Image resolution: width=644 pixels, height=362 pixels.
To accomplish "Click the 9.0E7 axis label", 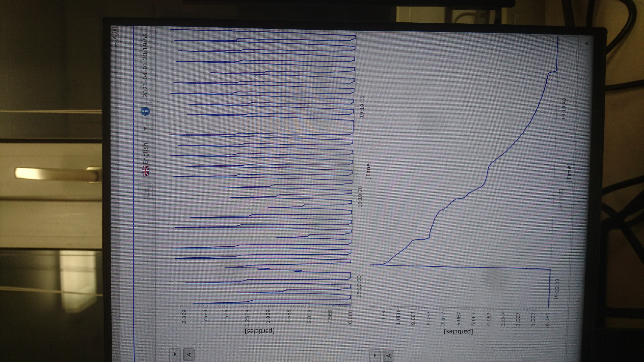I will tap(413, 318).
